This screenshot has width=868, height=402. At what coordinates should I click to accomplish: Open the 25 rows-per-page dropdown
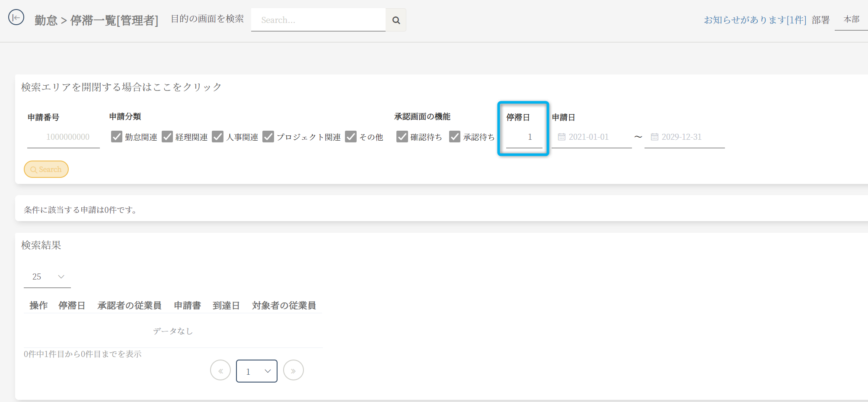(48, 277)
